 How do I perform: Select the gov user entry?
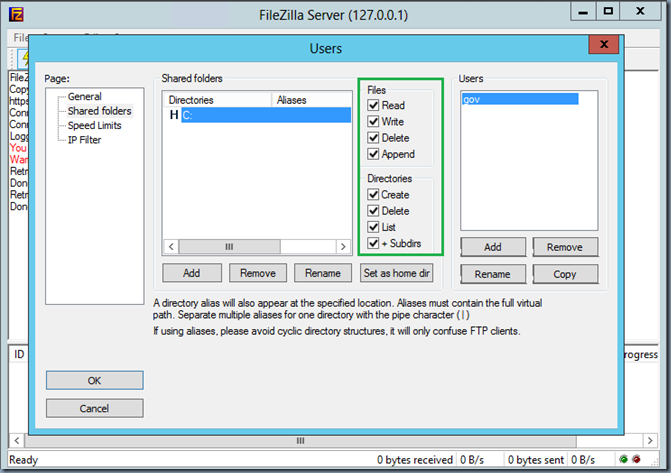520,99
